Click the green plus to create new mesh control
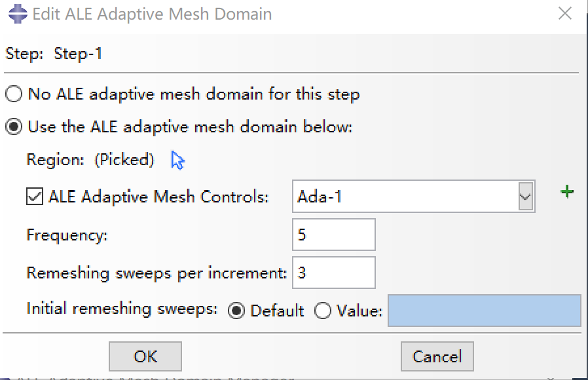This screenshot has height=380, width=588. click(x=567, y=191)
